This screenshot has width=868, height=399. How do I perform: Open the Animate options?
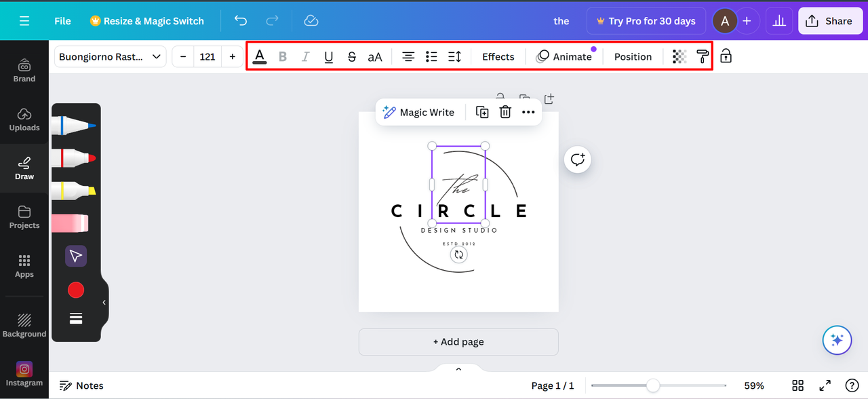point(564,56)
